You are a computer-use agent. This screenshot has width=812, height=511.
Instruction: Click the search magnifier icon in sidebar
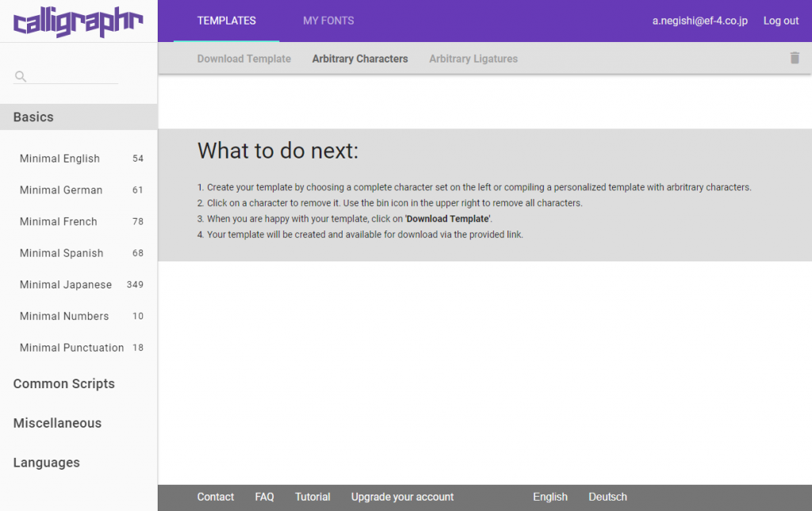tap(21, 76)
